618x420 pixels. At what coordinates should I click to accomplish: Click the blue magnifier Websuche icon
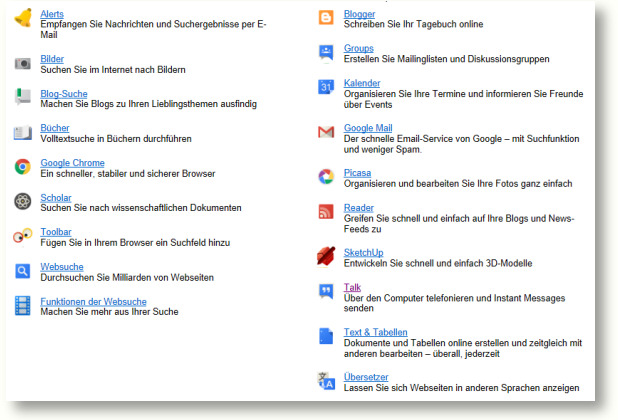22,271
